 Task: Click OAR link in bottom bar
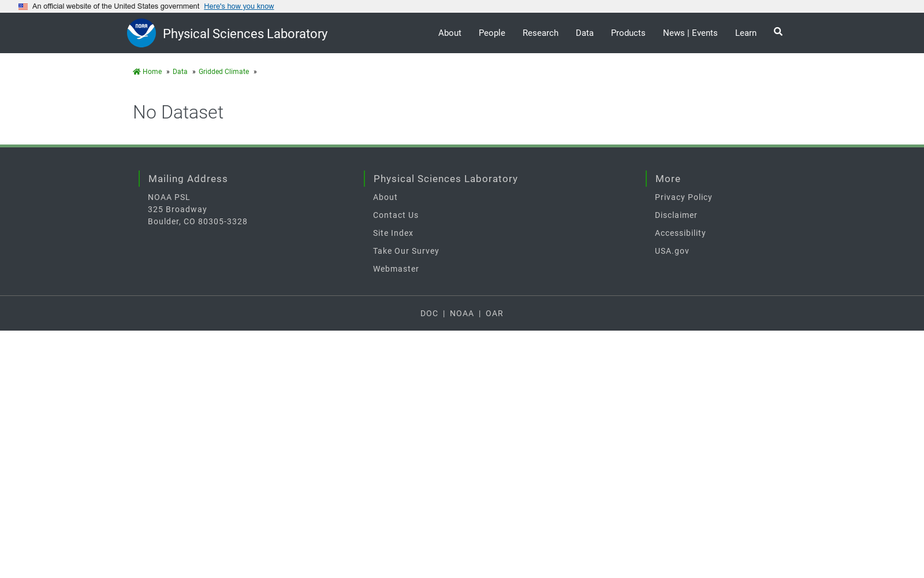point(494,313)
